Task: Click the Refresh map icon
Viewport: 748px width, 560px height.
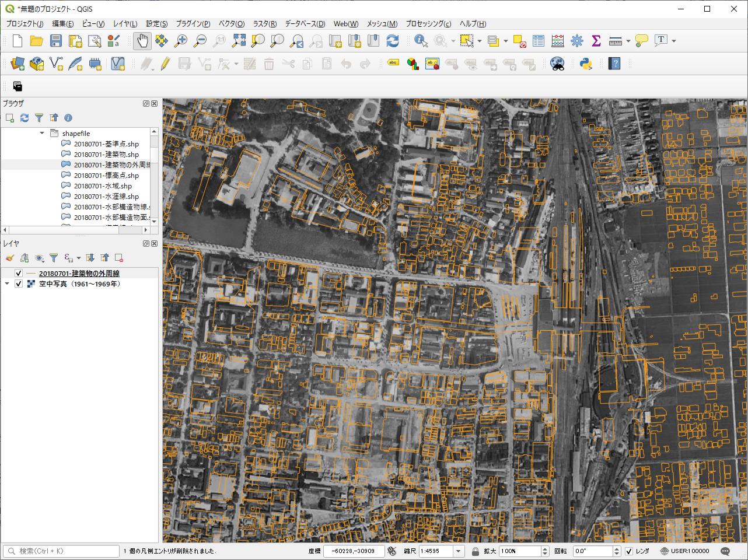Action: click(x=392, y=41)
